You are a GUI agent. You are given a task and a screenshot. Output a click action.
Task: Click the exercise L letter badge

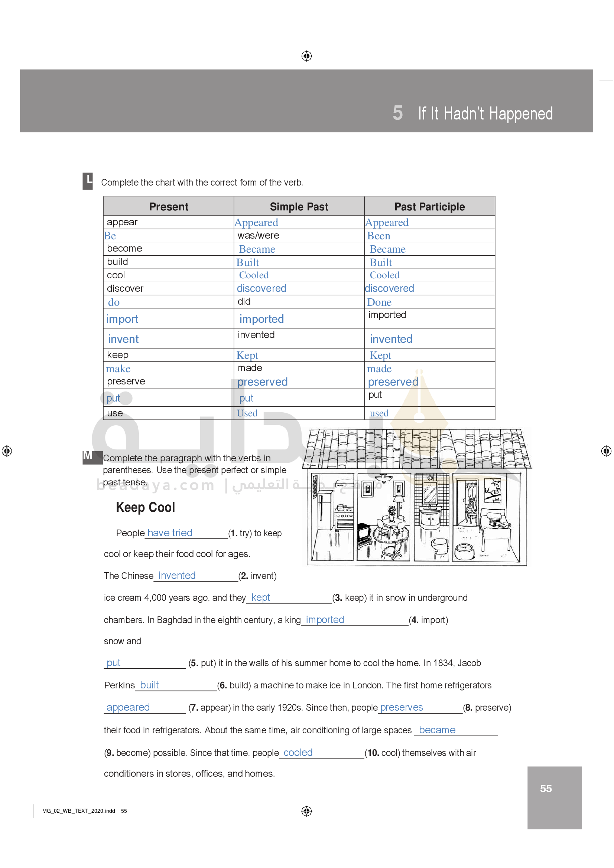pyautogui.click(x=88, y=181)
